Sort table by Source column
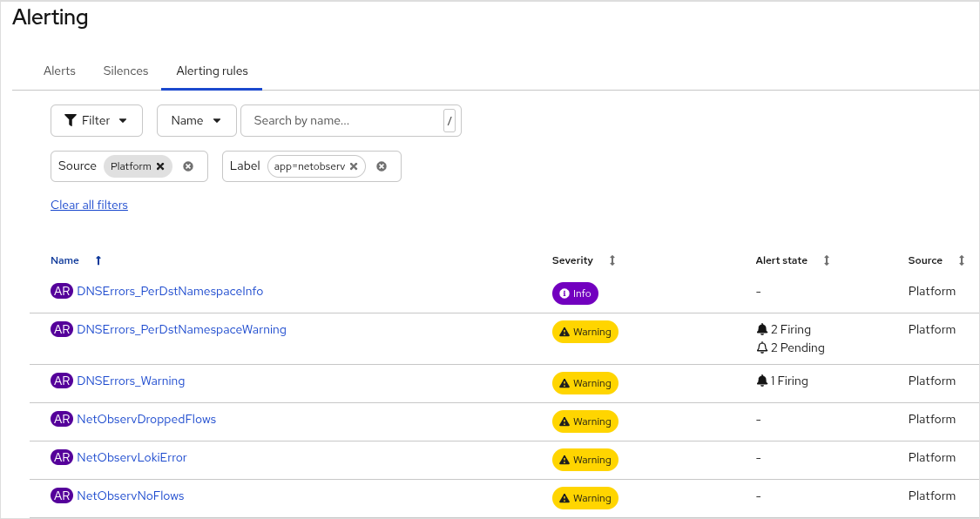This screenshot has height=519, width=980. pos(962,260)
